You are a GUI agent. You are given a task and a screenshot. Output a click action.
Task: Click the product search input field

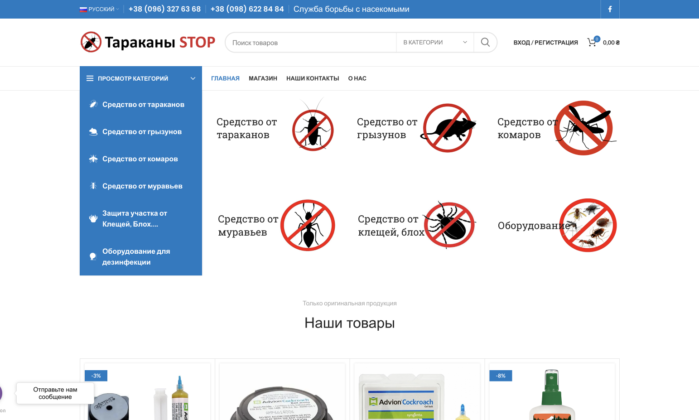pos(310,43)
